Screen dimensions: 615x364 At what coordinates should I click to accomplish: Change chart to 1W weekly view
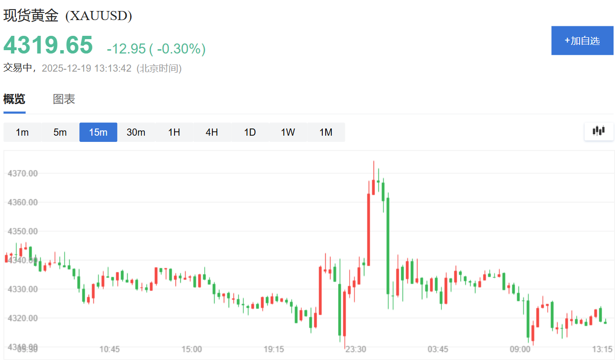pyautogui.click(x=288, y=132)
